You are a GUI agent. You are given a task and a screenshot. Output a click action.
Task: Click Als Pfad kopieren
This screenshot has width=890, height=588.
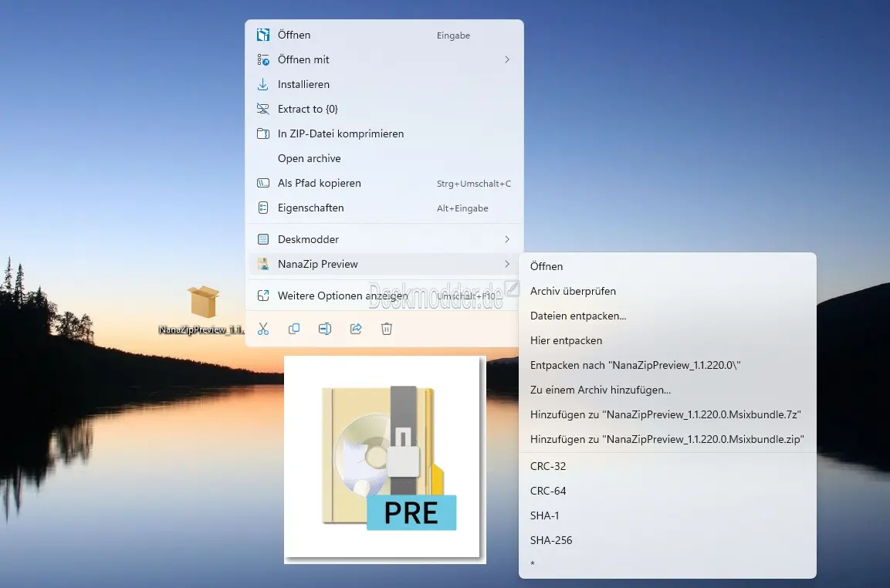tap(320, 183)
